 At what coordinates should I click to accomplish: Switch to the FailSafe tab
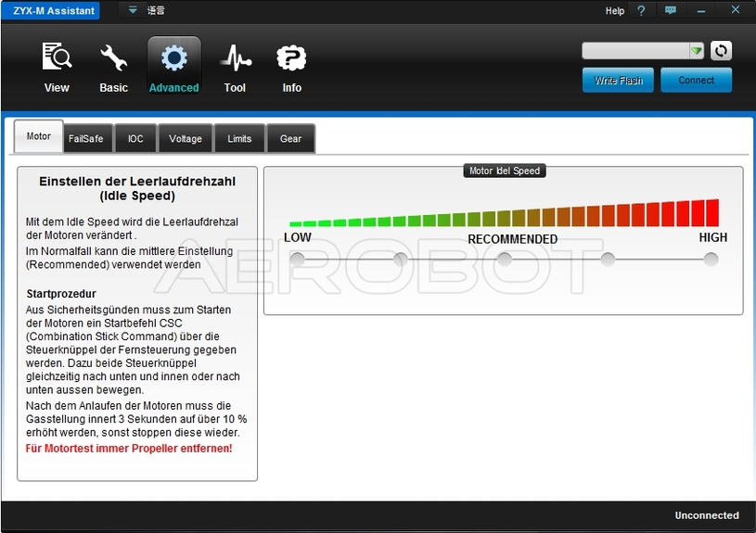pos(85,138)
